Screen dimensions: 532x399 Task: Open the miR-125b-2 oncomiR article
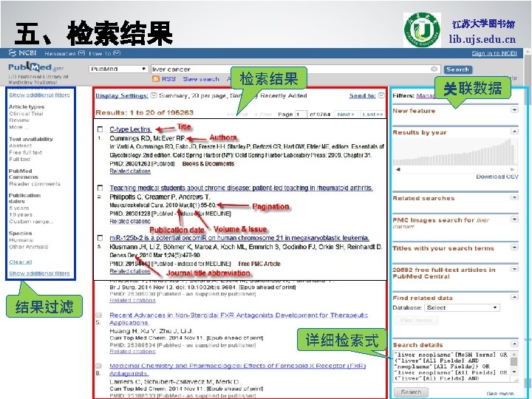239,238
